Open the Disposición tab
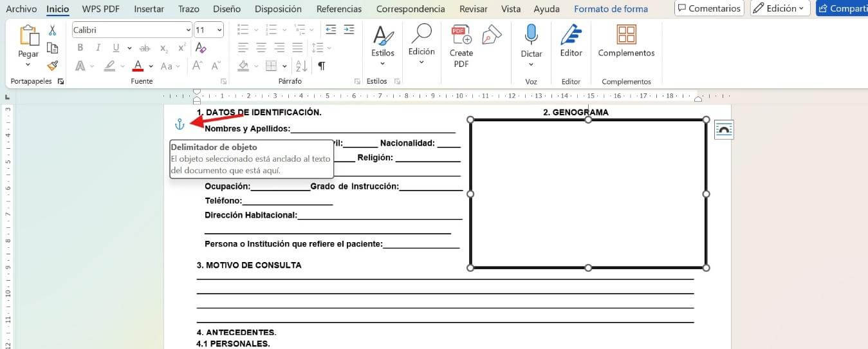 [x=278, y=9]
